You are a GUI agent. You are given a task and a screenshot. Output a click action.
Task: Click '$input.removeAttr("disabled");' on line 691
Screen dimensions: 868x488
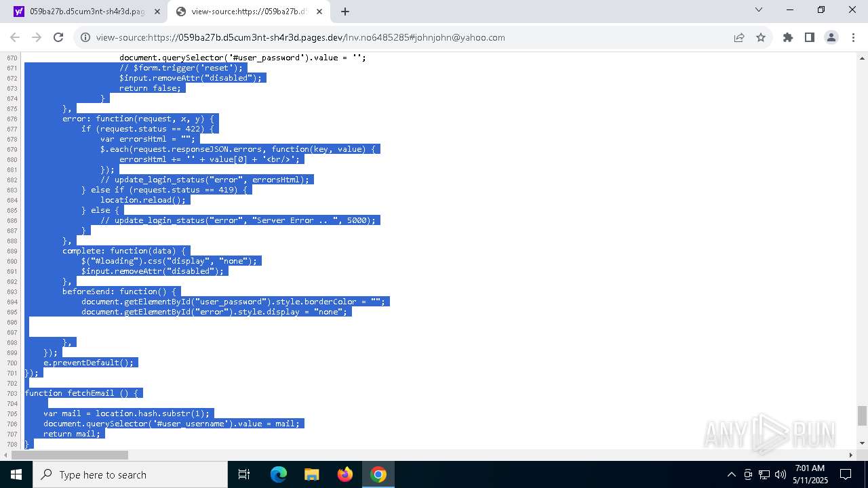[x=153, y=271]
